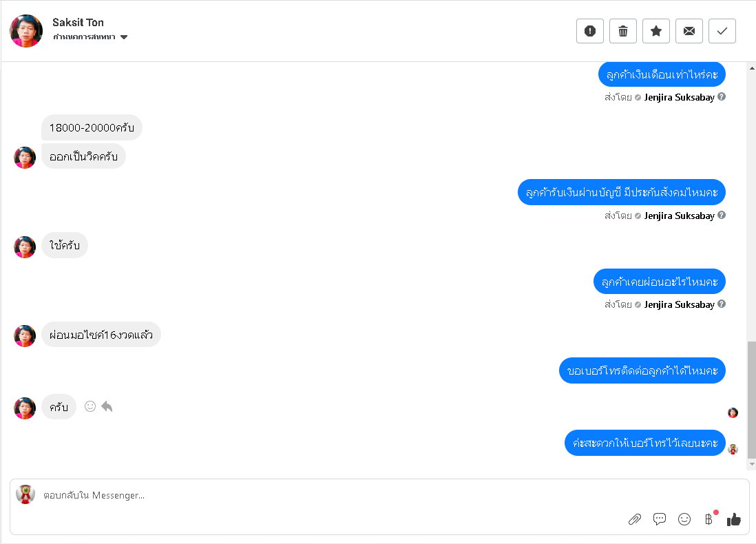Star this conversation for follow-up
This screenshot has width=756, height=544.
[x=656, y=31]
